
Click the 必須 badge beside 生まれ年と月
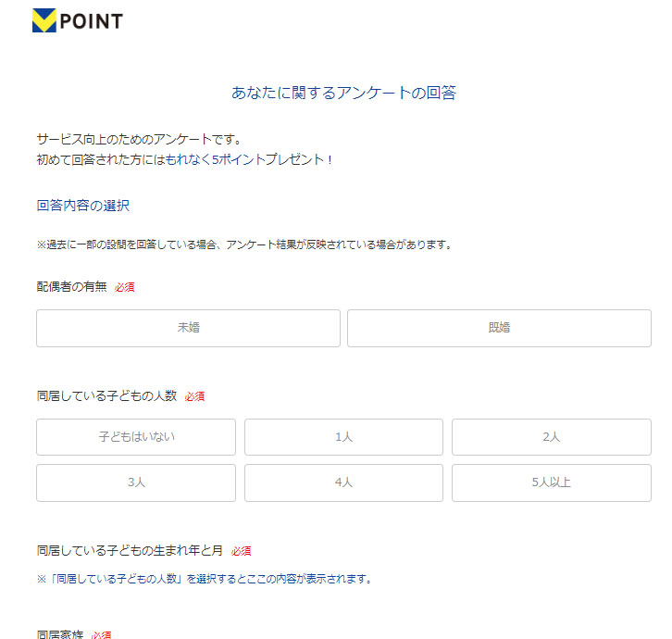pos(242,551)
